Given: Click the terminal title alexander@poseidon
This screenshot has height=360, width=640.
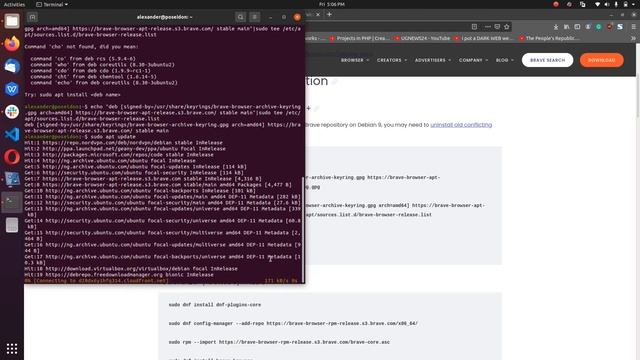Looking at the screenshot, I should click(x=164, y=17).
